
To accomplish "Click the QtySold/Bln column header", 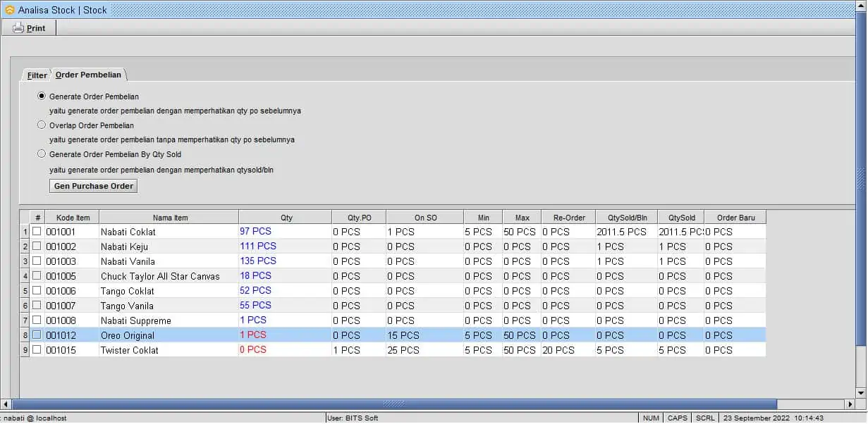I will (627, 218).
